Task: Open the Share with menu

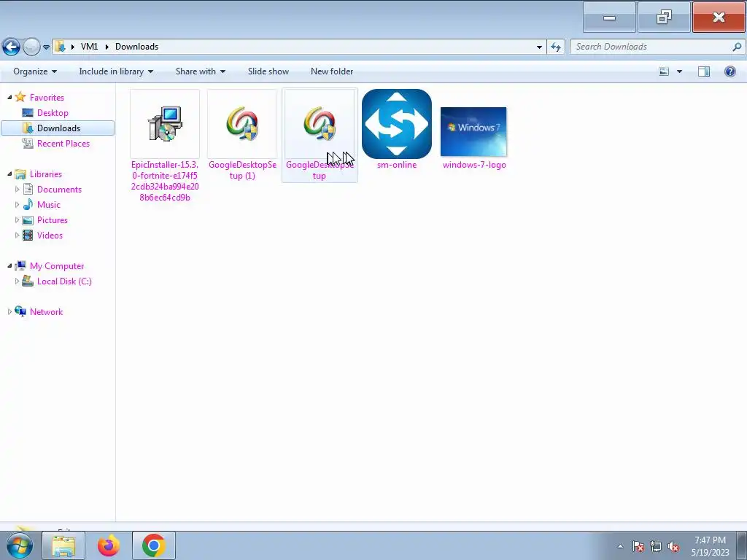Action: pyautogui.click(x=201, y=71)
